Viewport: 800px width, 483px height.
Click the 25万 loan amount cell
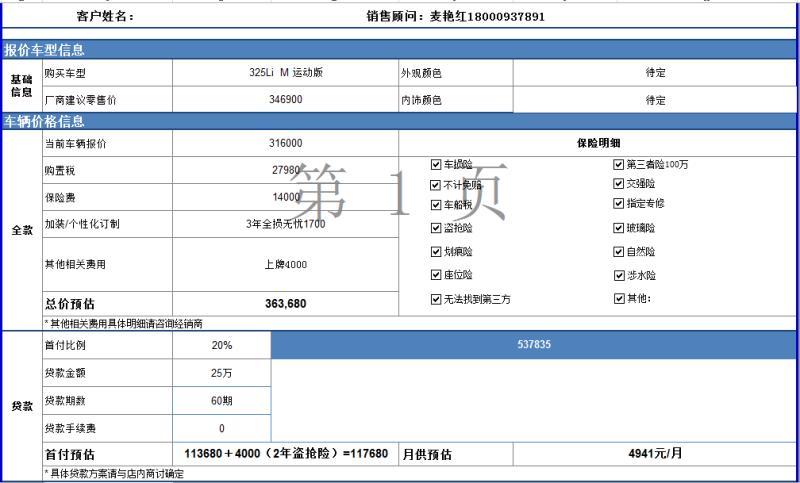pos(222,373)
